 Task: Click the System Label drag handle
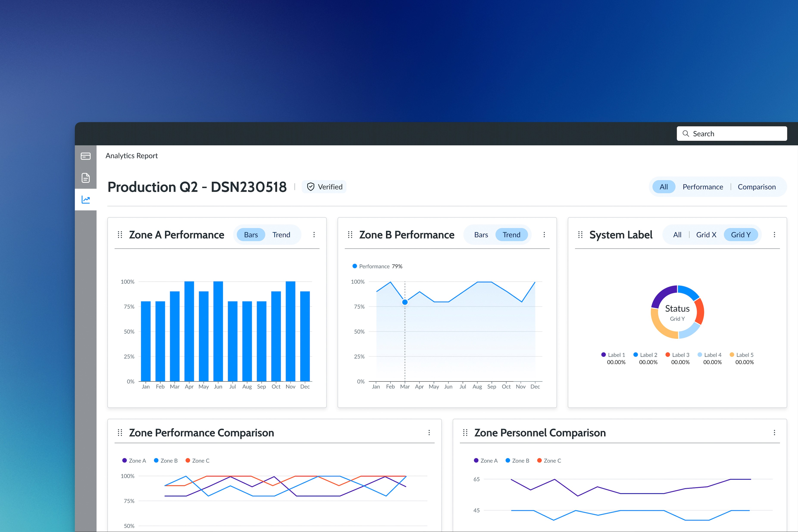pyautogui.click(x=580, y=235)
